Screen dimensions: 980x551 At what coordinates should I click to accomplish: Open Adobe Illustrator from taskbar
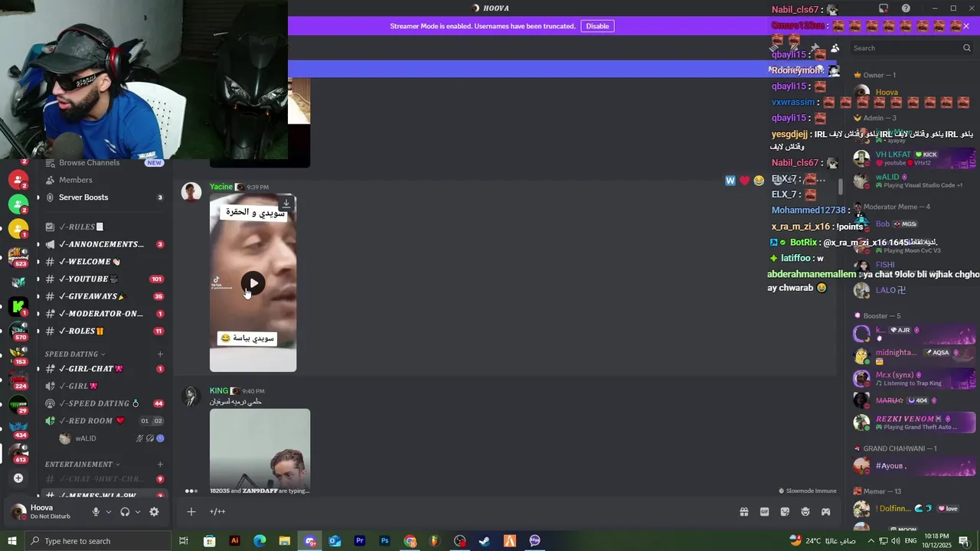tap(235, 541)
